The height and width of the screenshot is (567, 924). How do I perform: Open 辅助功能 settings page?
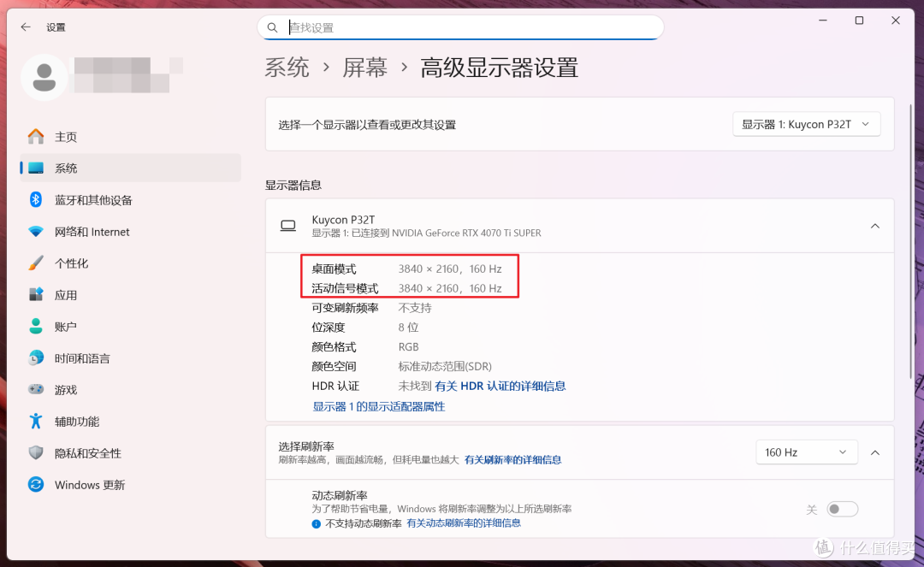click(130, 422)
